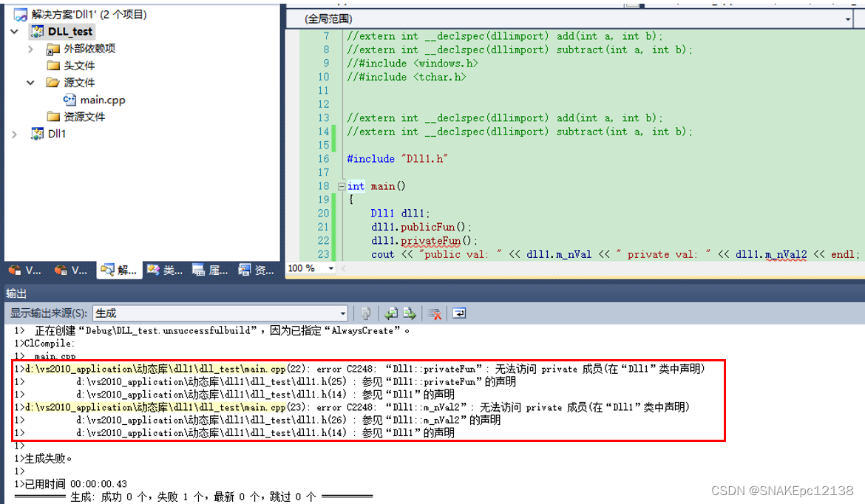
Task: Collapse the main() function outline
Action: point(342,186)
